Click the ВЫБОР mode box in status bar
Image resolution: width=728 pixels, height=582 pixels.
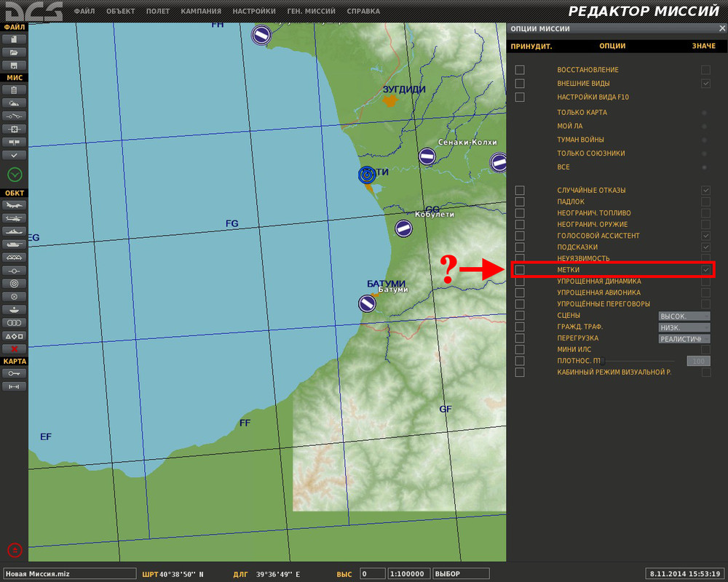(x=461, y=574)
